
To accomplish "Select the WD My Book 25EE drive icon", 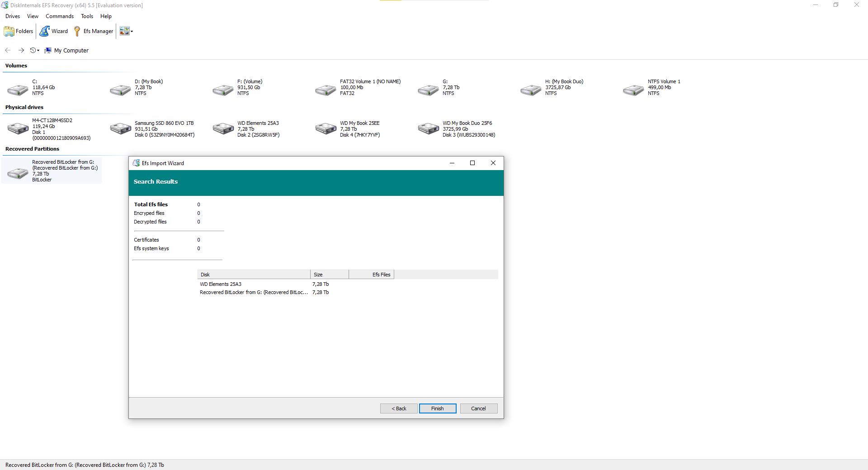I will tap(326, 128).
